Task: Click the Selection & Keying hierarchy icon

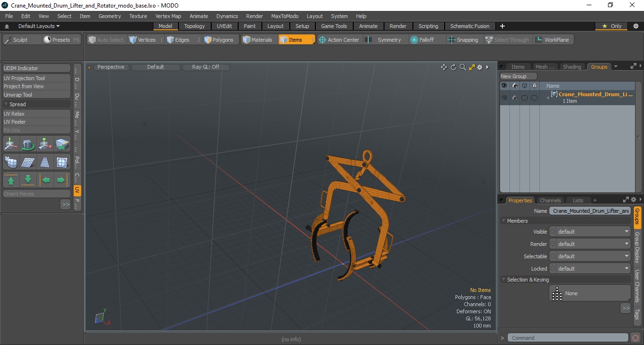Action: point(557,293)
